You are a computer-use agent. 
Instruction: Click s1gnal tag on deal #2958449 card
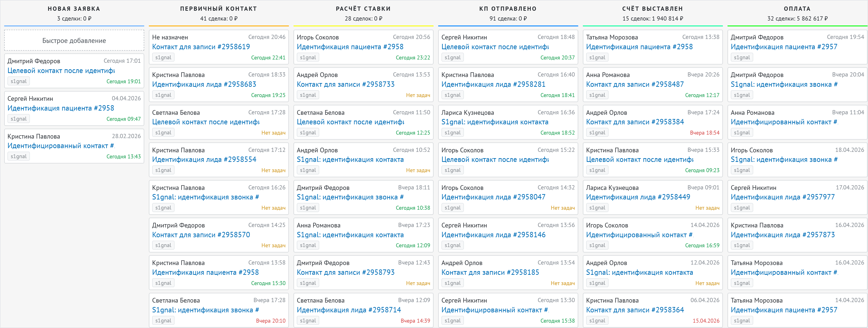point(597,208)
